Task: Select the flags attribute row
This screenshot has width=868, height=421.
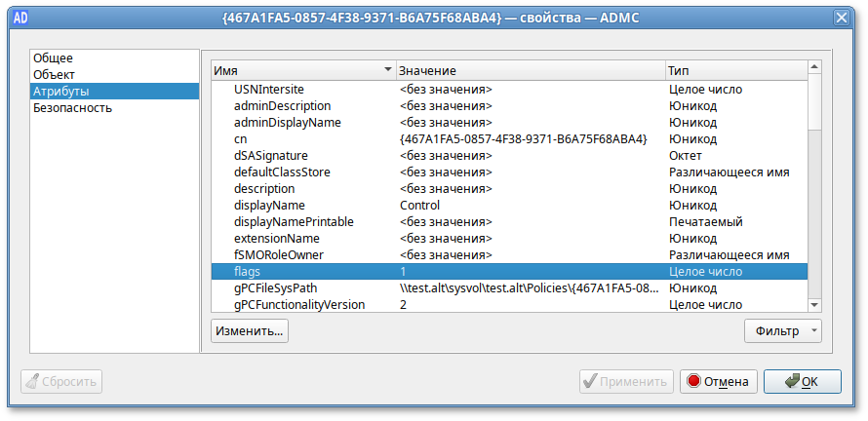Action: click(509, 272)
